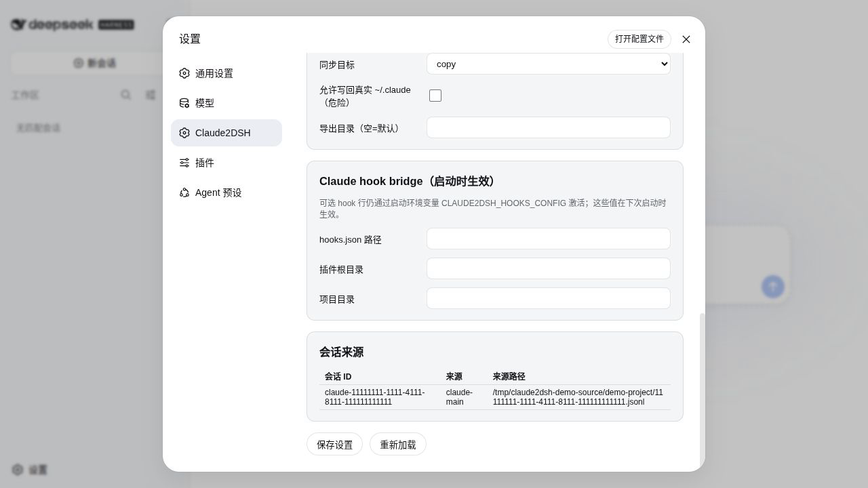Open the 模型 settings section
868x488 pixels.
point(226,103)
